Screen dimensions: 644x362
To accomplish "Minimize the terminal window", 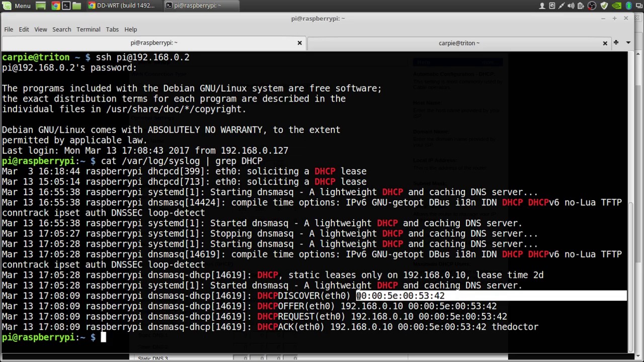I will point(603,18).
